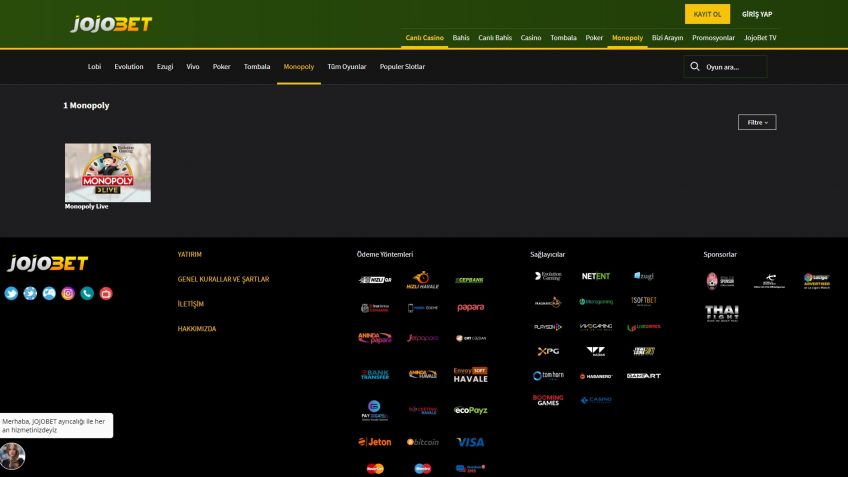This screenshot has width=848, height=477.
Task: Open the Instagram icon in the footer
Action: (x=68, y=293)
